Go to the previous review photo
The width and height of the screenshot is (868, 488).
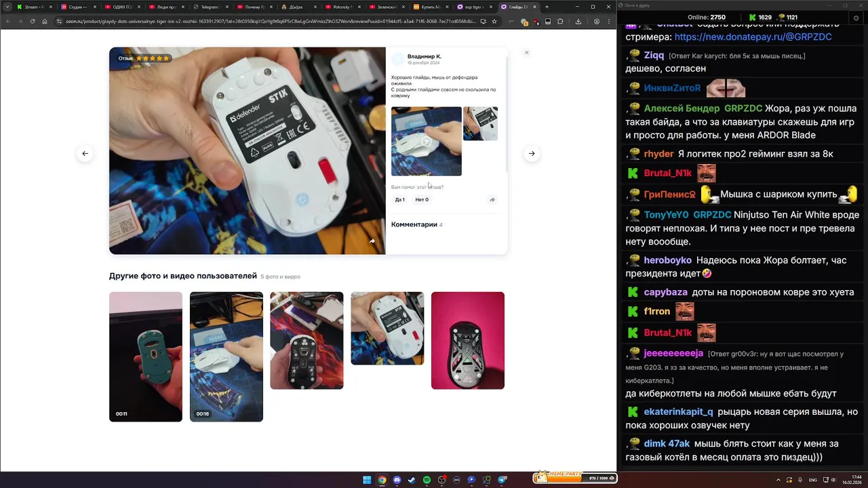85,153
